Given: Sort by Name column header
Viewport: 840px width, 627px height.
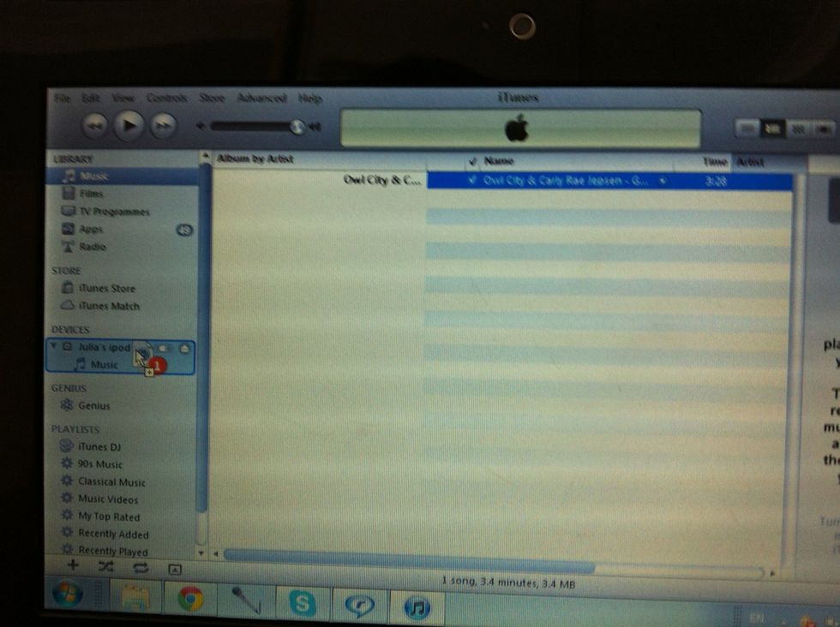Looking at the screenshot, I should coord(576,161).
